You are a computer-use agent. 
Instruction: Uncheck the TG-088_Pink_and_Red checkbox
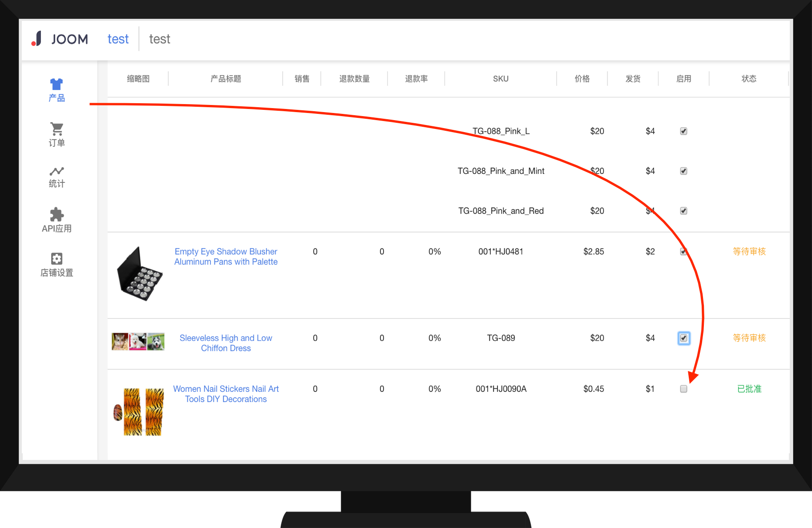(x=683, y=211)
